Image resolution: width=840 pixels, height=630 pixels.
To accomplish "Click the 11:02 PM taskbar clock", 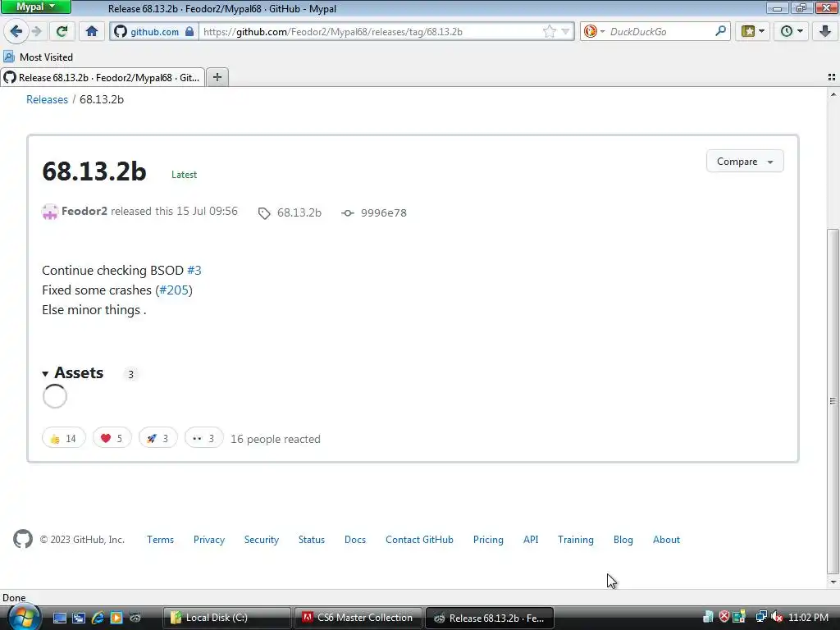I will coord(808,618).
